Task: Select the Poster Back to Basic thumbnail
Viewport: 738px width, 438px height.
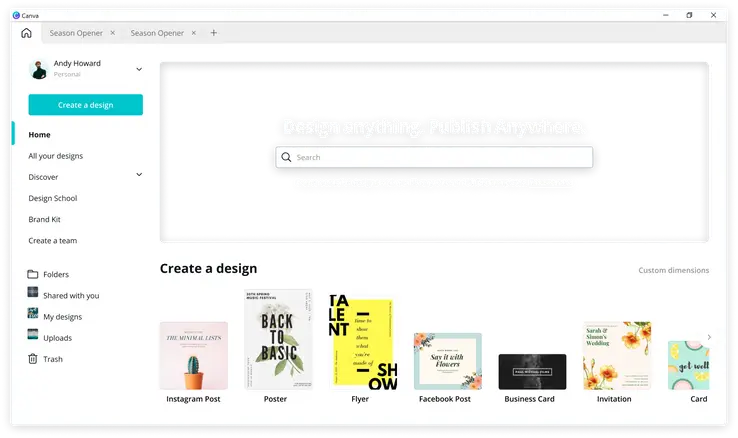Action: point(278,339)
